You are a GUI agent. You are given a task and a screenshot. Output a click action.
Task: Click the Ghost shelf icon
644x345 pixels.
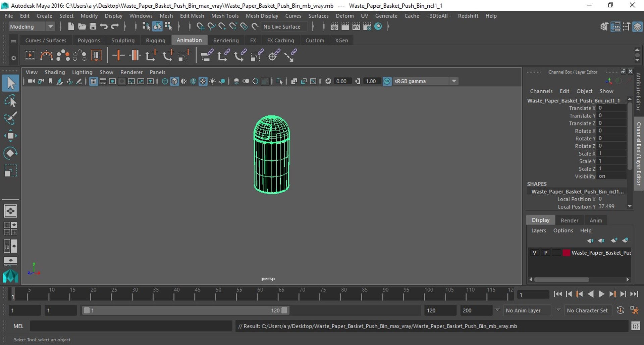click(x=63, y=55)
